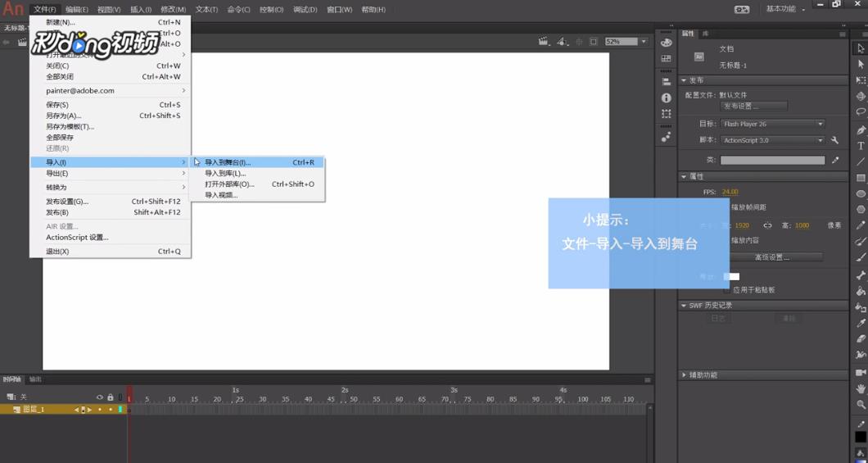The image size is (868, 463).
Task: Open the Color palette panel icon
Action: click(666, 43)
